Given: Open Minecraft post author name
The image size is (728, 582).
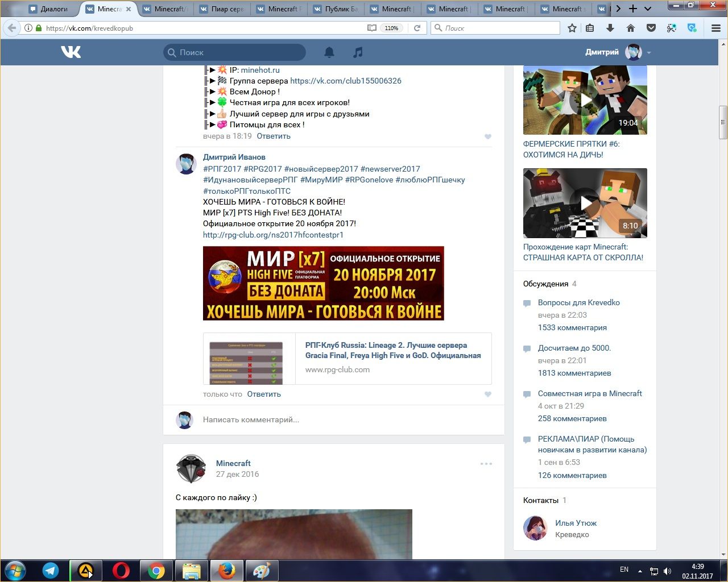Looking at the screenshot, I should coord(233,463).
